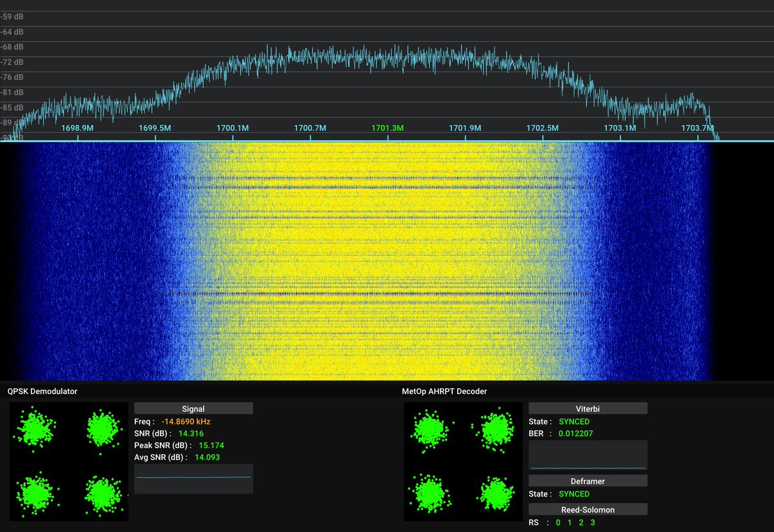The height and width of the screenshot is (532, 774).
Task: Click the Signal section header
Action: [x=193, y=408]
